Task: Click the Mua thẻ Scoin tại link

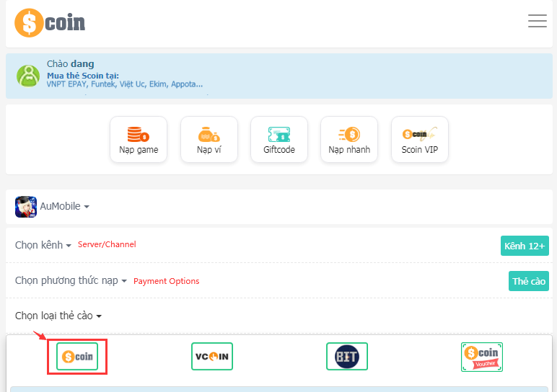Action: [83, 76]
